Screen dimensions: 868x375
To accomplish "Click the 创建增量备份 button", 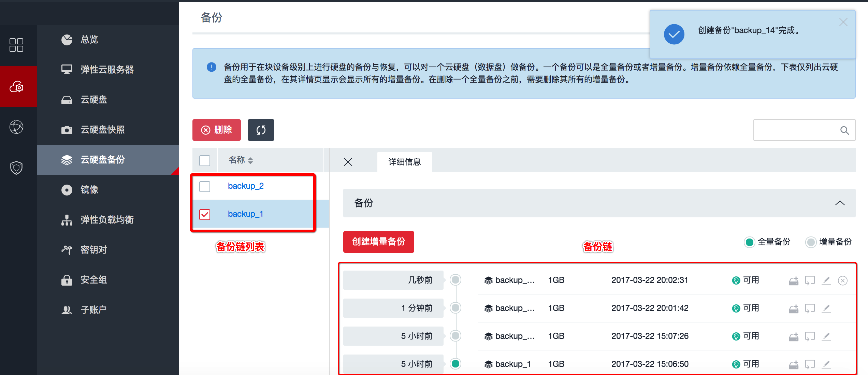I will coord(378,242).
